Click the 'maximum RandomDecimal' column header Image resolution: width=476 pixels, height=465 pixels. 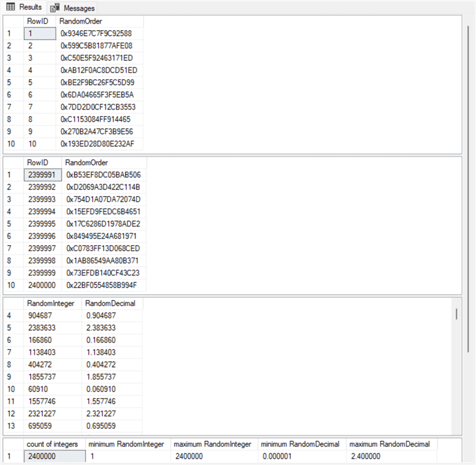(x=390, y=444)
